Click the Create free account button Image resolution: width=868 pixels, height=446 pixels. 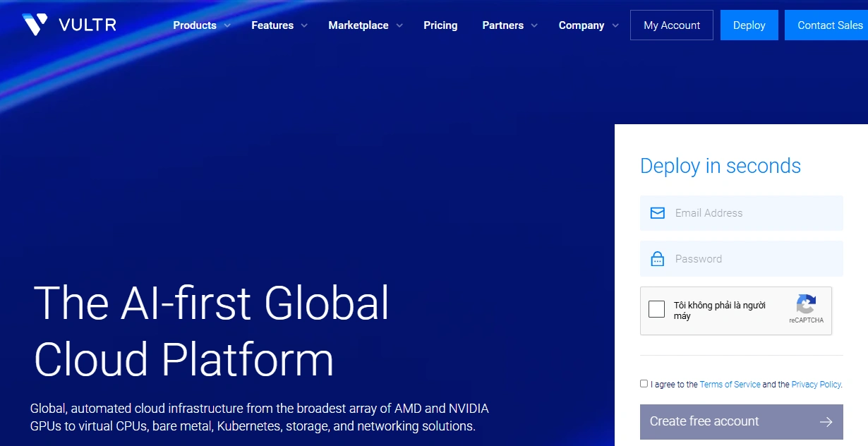(x=742, y=421)
